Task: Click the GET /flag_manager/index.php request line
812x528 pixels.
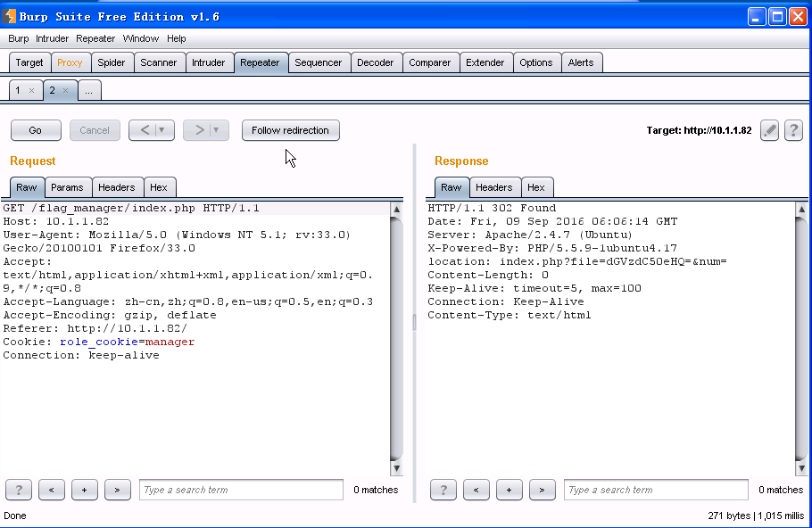Action: (x=131, y=208)
